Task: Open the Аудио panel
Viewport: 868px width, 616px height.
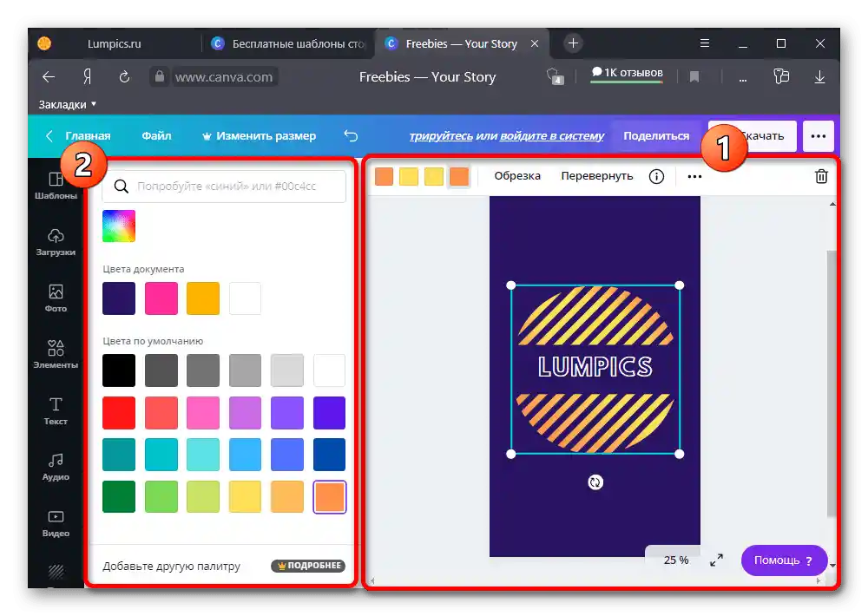Action: [x=56, y=467]
